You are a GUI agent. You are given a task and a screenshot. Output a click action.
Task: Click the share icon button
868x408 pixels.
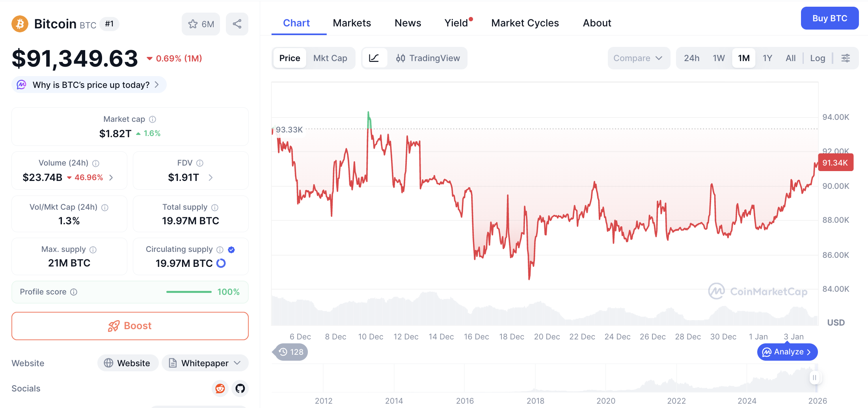(237, 24)
